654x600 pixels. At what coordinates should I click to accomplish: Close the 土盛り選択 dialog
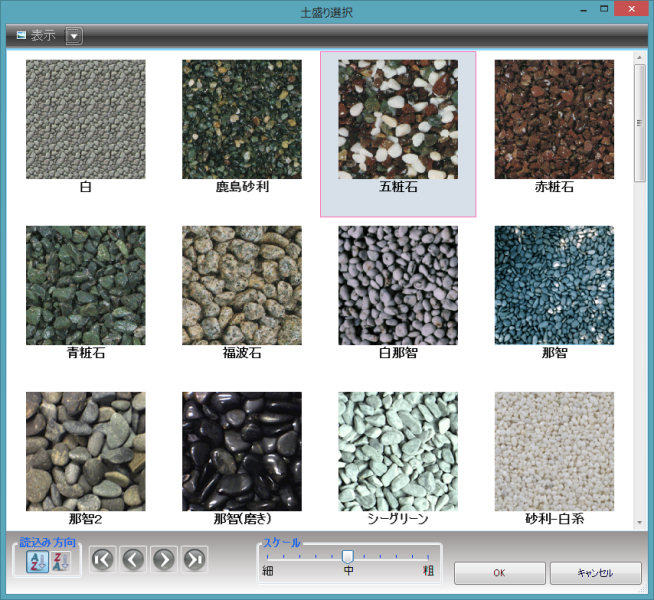point(632,9)
